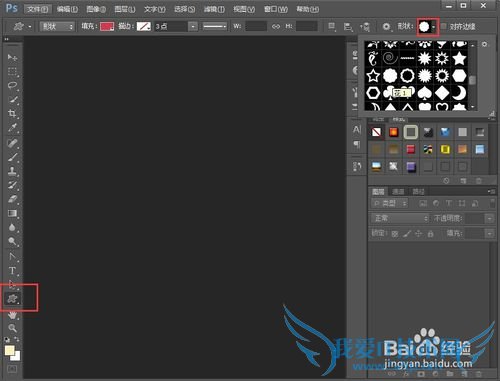This screenshot has height=381, width=500.
Task: Pick the solid diamond shape
Action: pos(442,93)
